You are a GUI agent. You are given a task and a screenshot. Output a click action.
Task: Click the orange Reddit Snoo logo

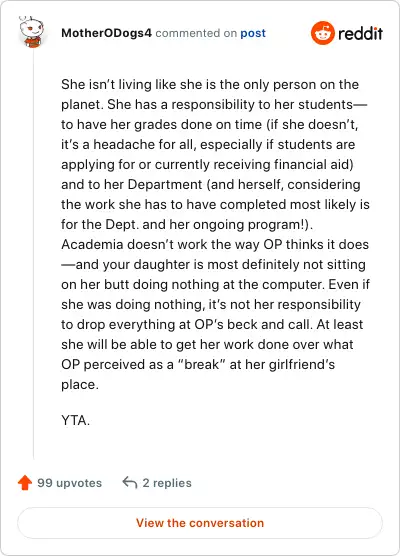(323, 33)
